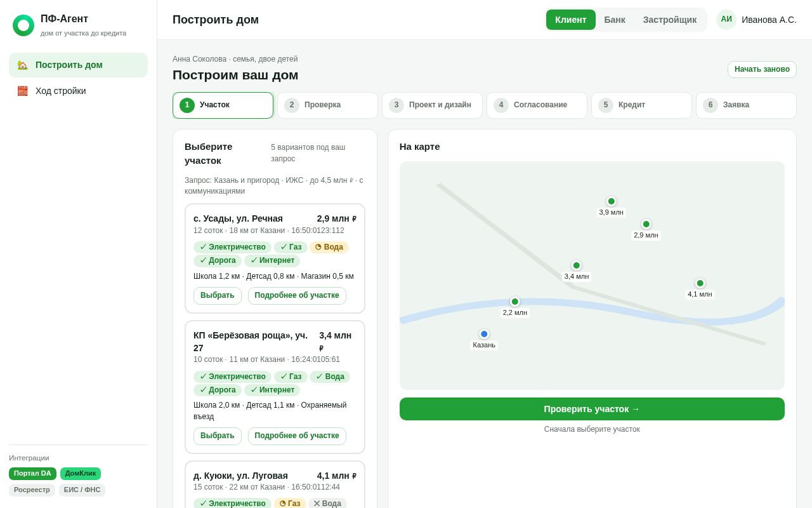Image resolution: width=812 pixels, height=508 pixels.
Task: Click the 2,9 млн ₽ price on Усады card
Action: [337, 218]
